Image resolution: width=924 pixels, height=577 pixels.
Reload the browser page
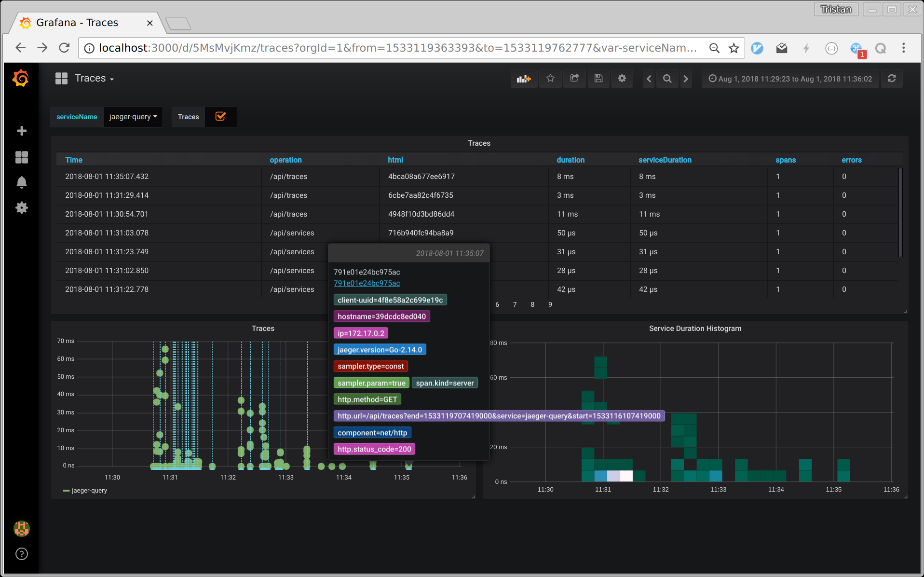[x=64, y=48]
